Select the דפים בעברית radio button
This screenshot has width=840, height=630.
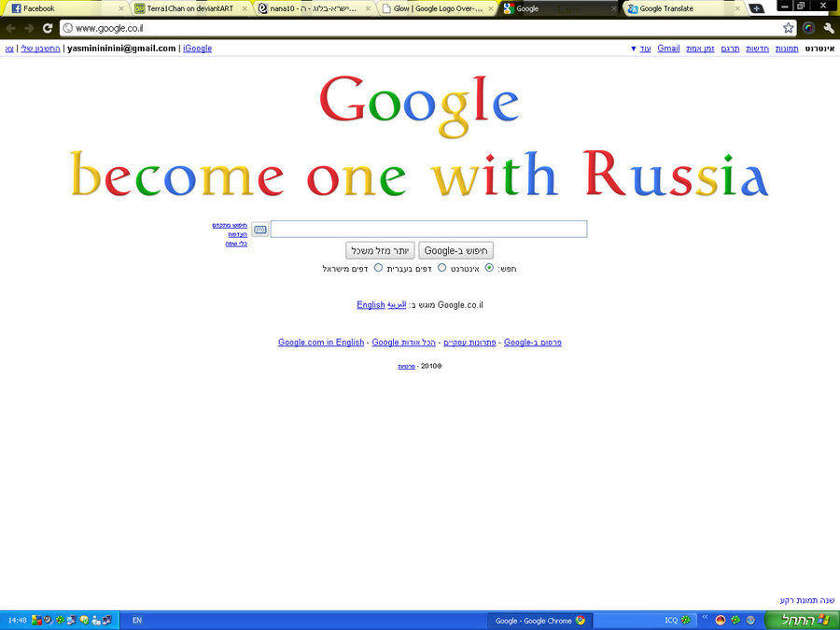441,267
